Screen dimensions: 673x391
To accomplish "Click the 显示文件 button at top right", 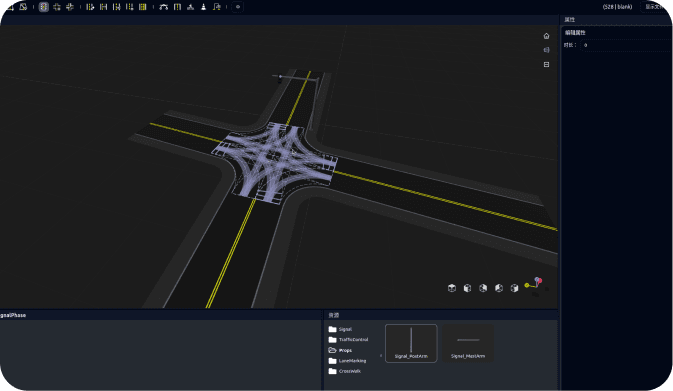I will [x=655, y=7].
